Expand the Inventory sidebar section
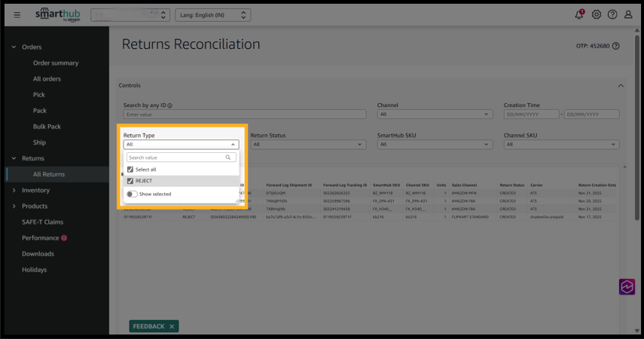The width and height of the screenshot is (644, 339). pos(35,191)
